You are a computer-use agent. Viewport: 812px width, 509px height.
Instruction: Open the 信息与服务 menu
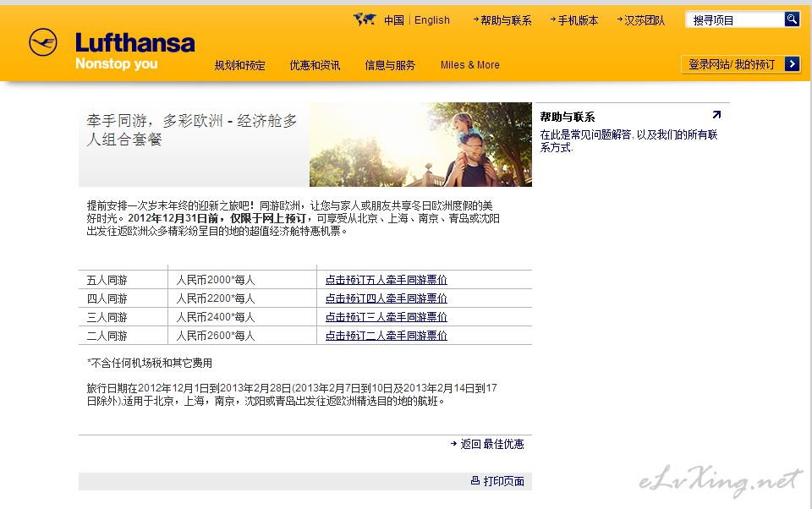point(390,65)
